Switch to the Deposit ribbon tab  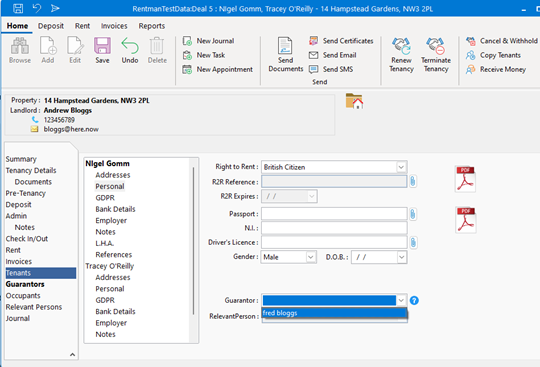(x=51, y=26)
